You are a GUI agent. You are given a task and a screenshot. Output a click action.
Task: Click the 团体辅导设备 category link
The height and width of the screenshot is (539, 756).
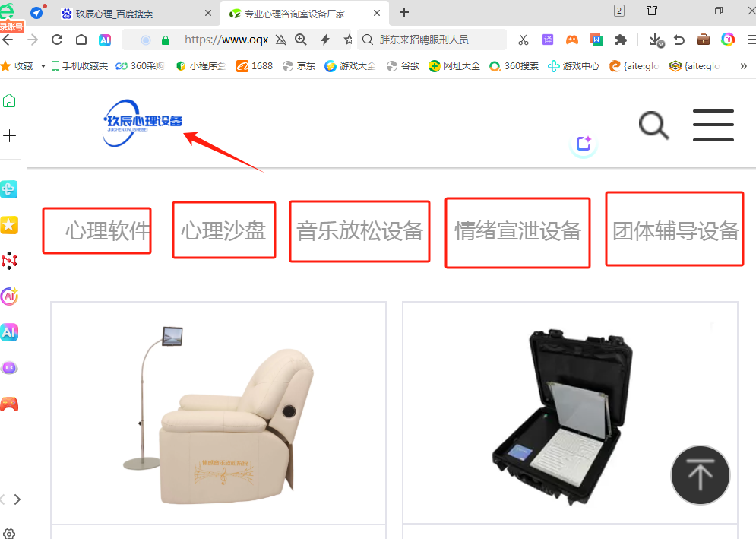tap(675, 230)
